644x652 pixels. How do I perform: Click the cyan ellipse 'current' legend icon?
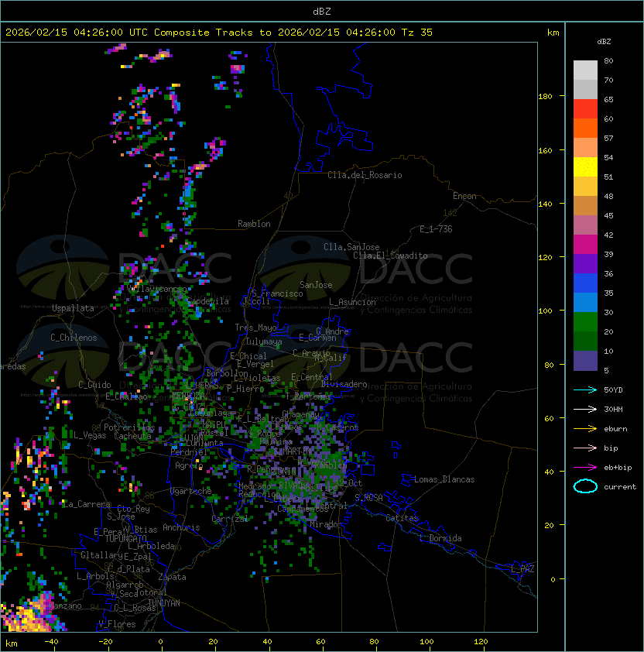tap(585, 486)
